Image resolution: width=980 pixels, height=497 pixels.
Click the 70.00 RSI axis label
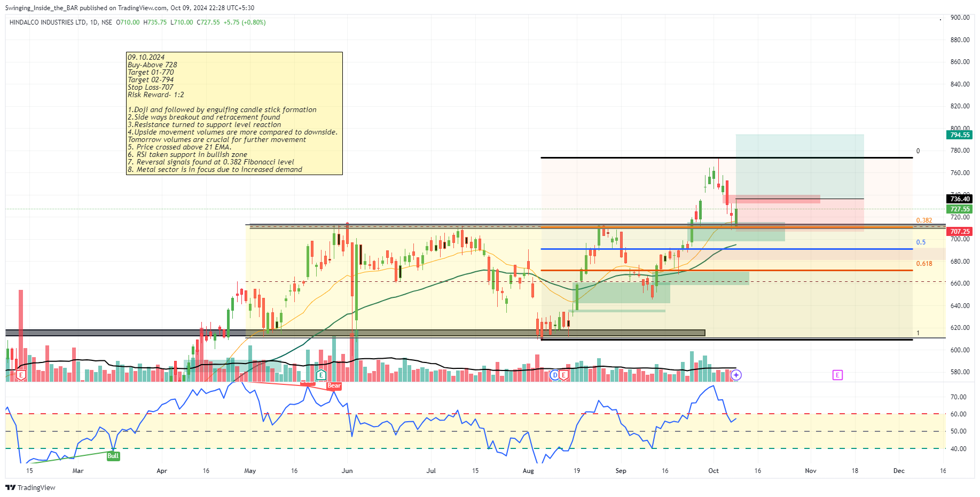tap(958, 397)
